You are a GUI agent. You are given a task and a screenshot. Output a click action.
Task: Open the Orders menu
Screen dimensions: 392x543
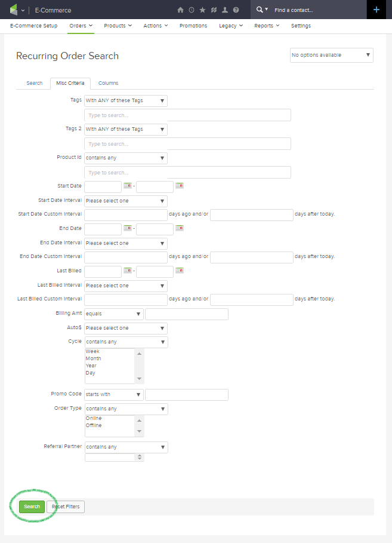coord(81,26)
